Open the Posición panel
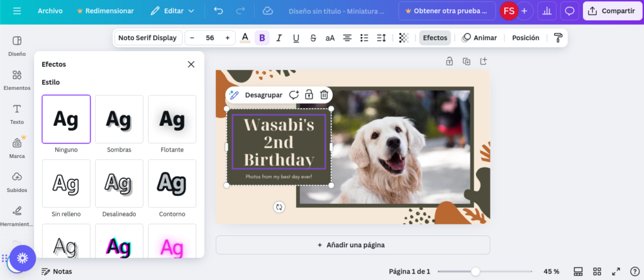Screen dimensions: 644x280 click(x=526, y=38)
